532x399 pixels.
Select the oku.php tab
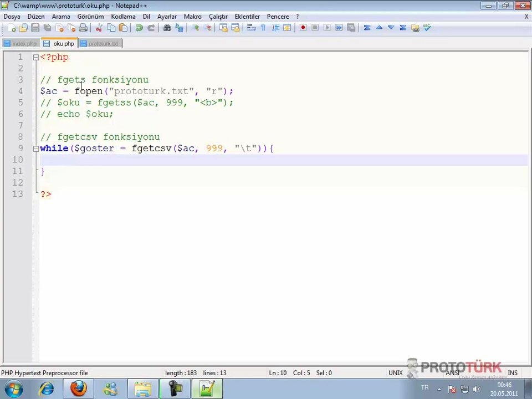[59, 43]
